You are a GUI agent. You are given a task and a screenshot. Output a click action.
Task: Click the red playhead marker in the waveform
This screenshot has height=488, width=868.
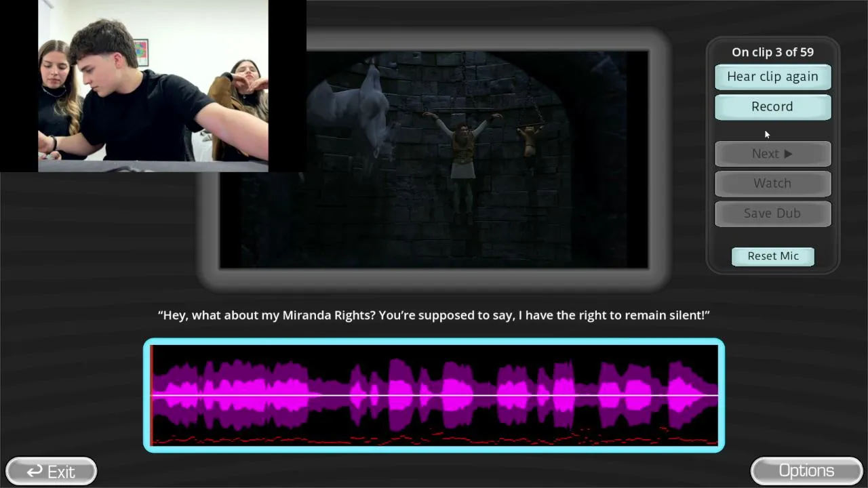[x=152, y=395]
